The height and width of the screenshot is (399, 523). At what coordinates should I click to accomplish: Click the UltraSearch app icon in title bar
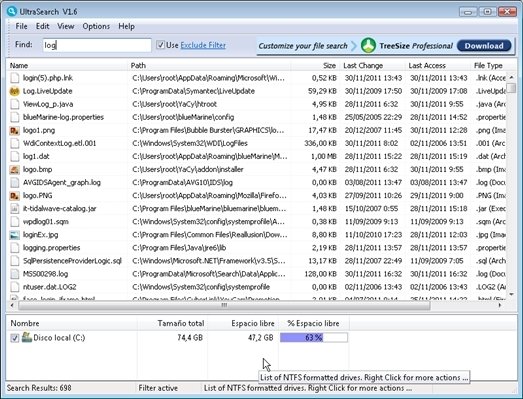click(12, 11)
